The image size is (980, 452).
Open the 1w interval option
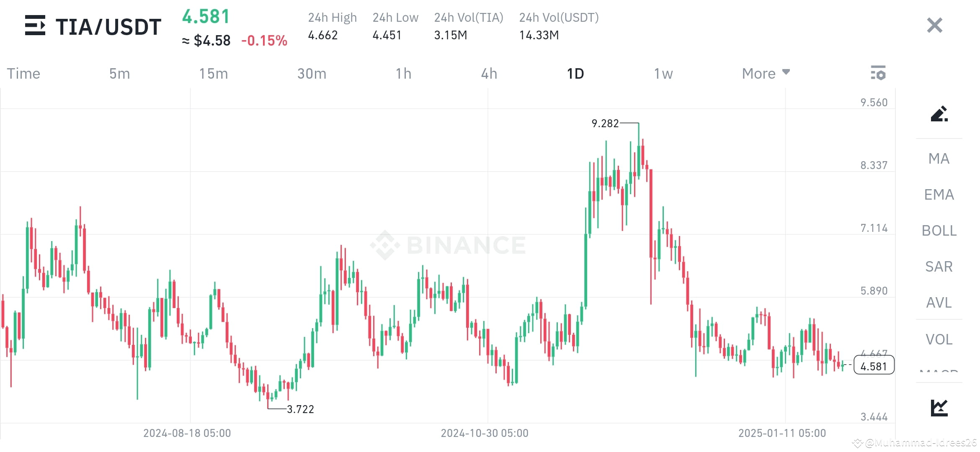click(663, 73)
